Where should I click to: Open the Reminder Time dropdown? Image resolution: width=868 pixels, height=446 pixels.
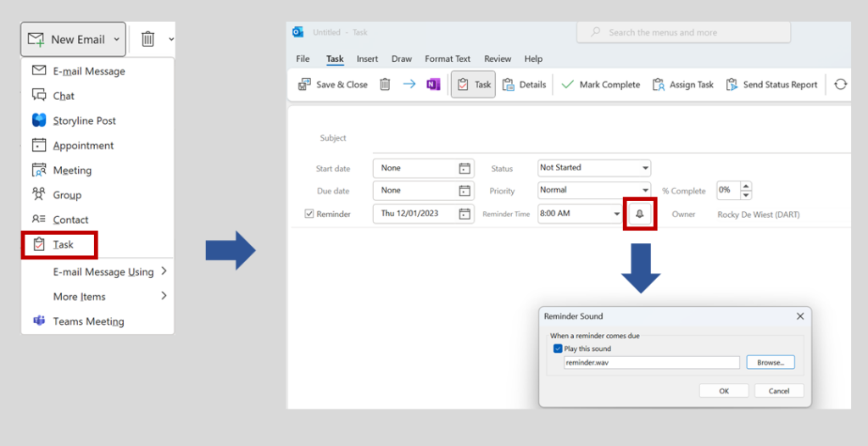point(617,215)
